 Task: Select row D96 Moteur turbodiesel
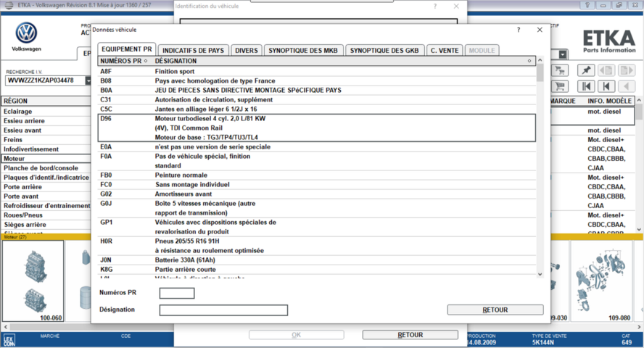point(317,128)
